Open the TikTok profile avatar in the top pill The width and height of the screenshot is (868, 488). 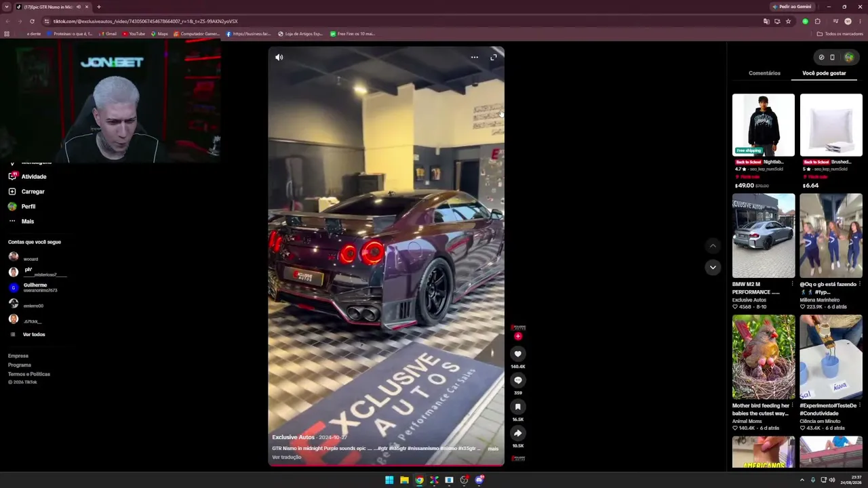[x=848, y=58]
